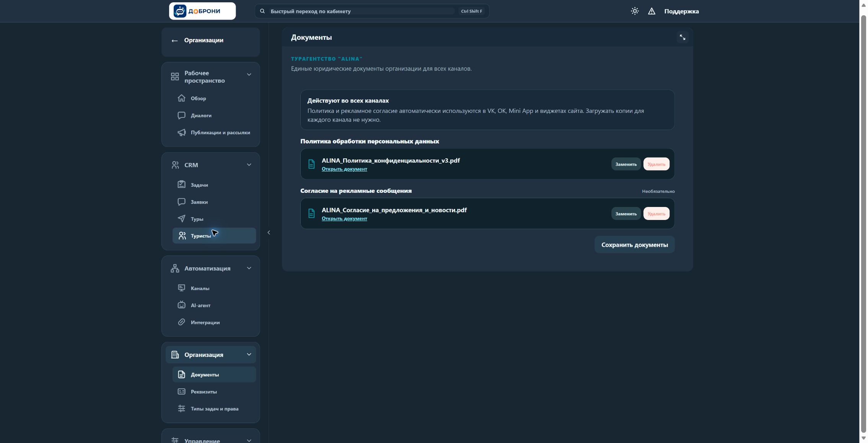The height and width of the screenshot is (443, 868).
Task: Expand the Документы panel to fullscreen
Action: tap(682, 37)
